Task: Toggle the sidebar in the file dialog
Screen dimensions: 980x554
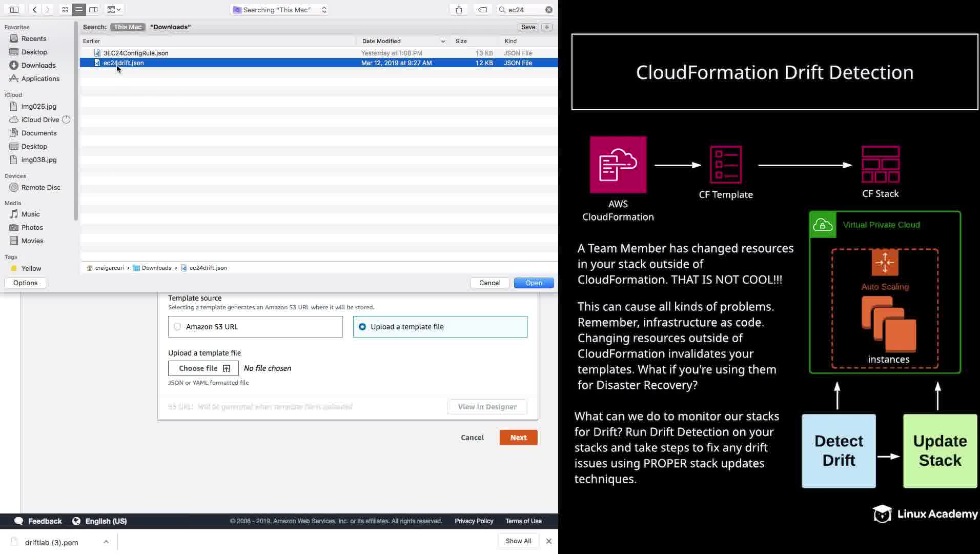Action: pyautogui.click(x=14, y=10)
